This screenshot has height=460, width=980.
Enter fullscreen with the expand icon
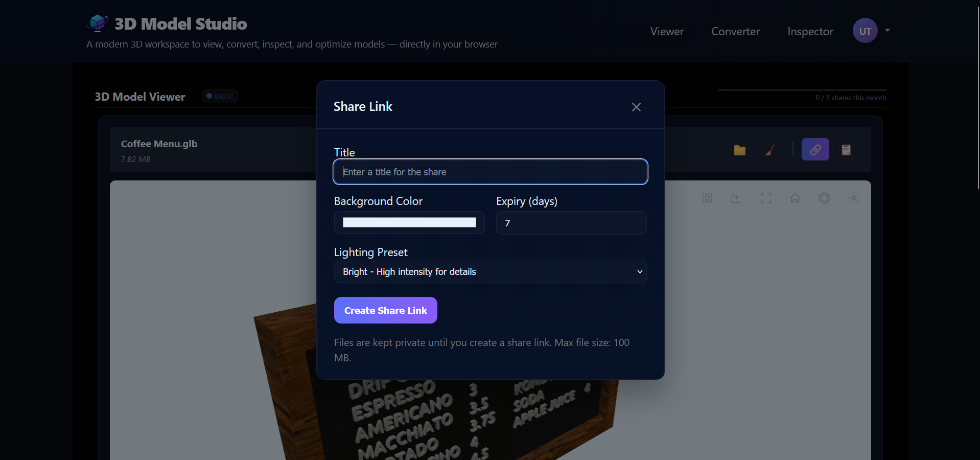pos(765,198)
